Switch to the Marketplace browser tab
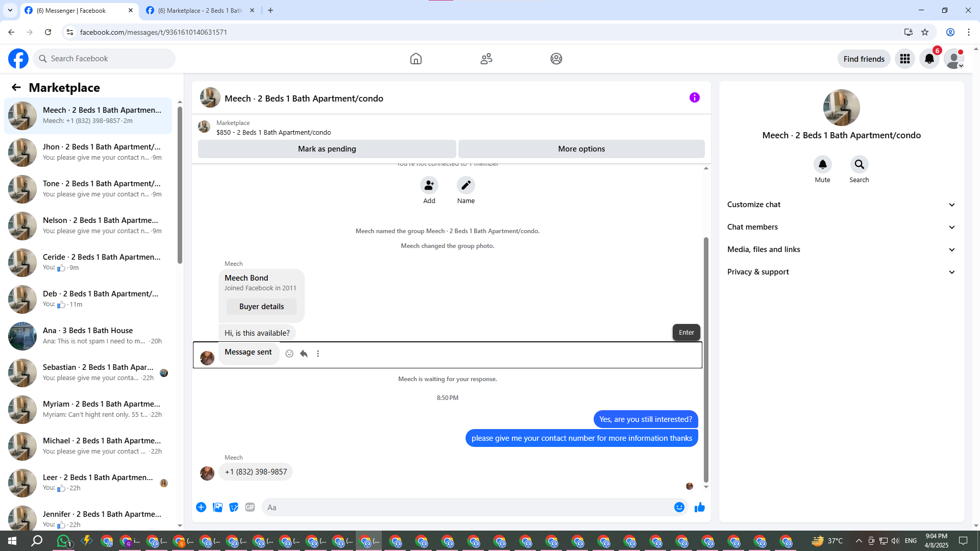 200,10
